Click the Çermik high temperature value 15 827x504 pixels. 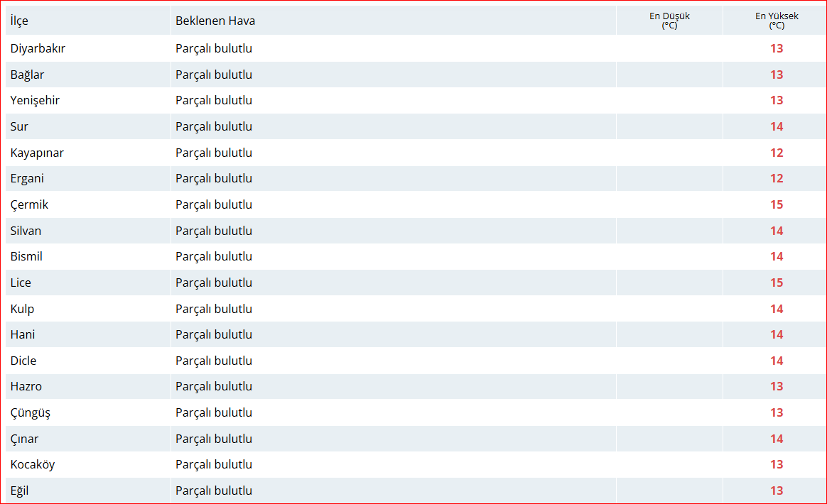(x=776, y=204)
